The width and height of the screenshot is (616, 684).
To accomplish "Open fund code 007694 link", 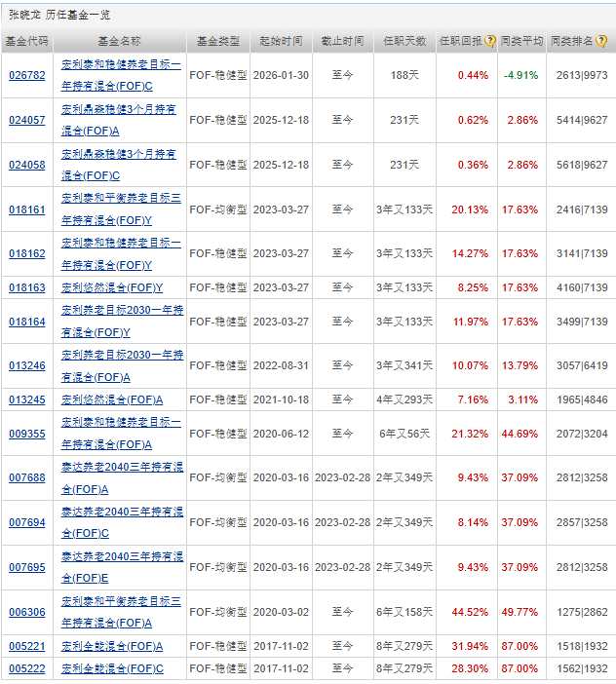I will (x=27, y=522).
